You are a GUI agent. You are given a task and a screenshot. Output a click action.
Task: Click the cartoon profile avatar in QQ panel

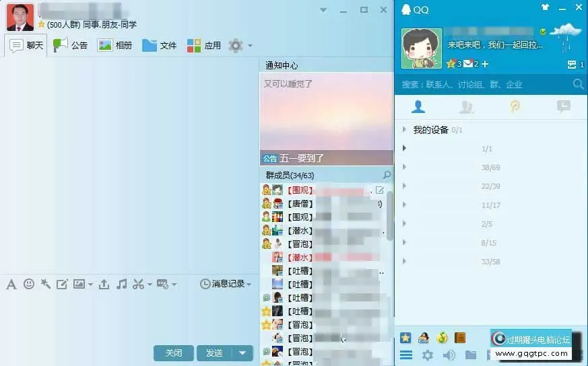coord(422,48)
